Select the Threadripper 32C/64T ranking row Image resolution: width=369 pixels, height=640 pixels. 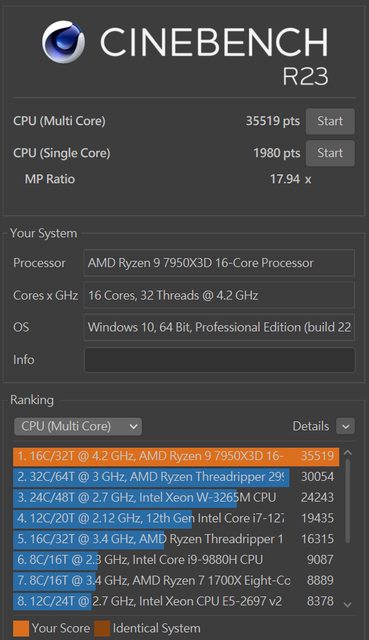click(176, 477)
